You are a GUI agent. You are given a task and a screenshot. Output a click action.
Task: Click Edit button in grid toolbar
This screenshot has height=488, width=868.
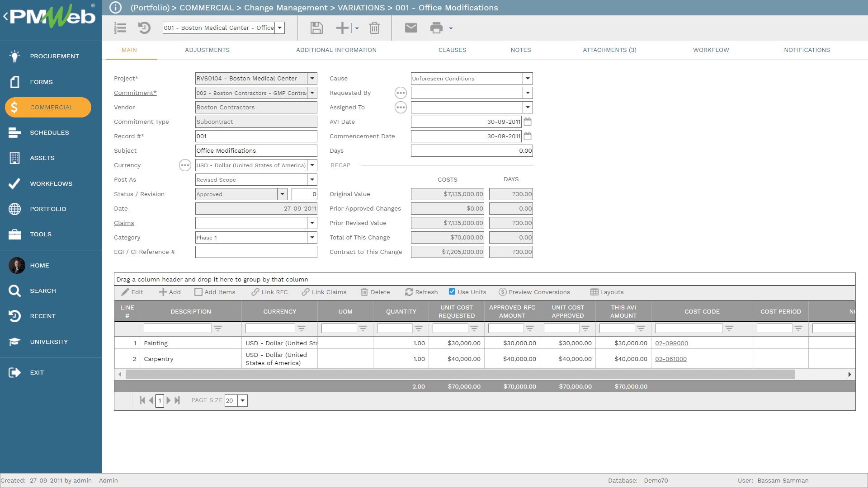click(x=132, y=292)
